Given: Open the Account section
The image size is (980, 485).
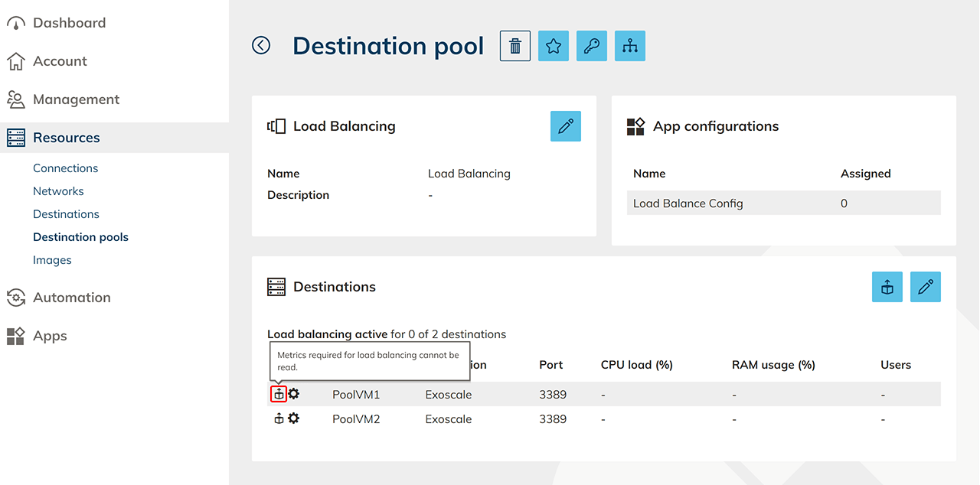Looking at the screenshot, I should [60, 61].
